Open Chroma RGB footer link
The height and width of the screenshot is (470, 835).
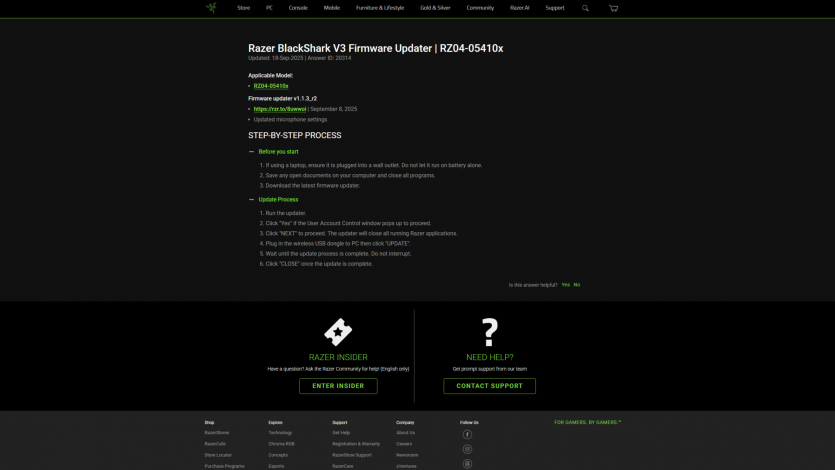281,444
